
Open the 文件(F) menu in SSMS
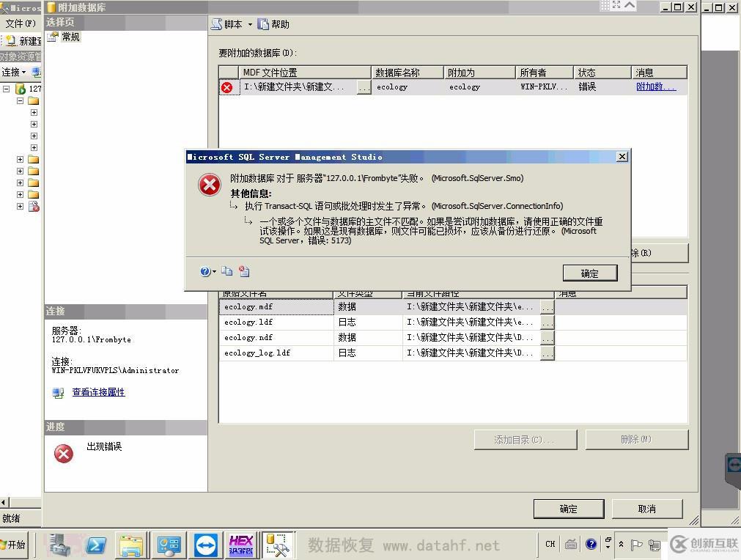coord(21,23)
